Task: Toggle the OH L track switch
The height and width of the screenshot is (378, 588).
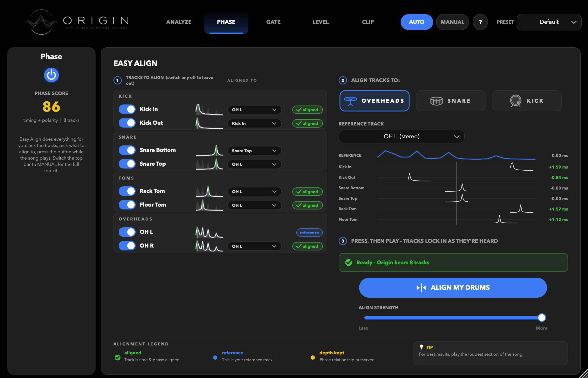Action: [127, 232]
